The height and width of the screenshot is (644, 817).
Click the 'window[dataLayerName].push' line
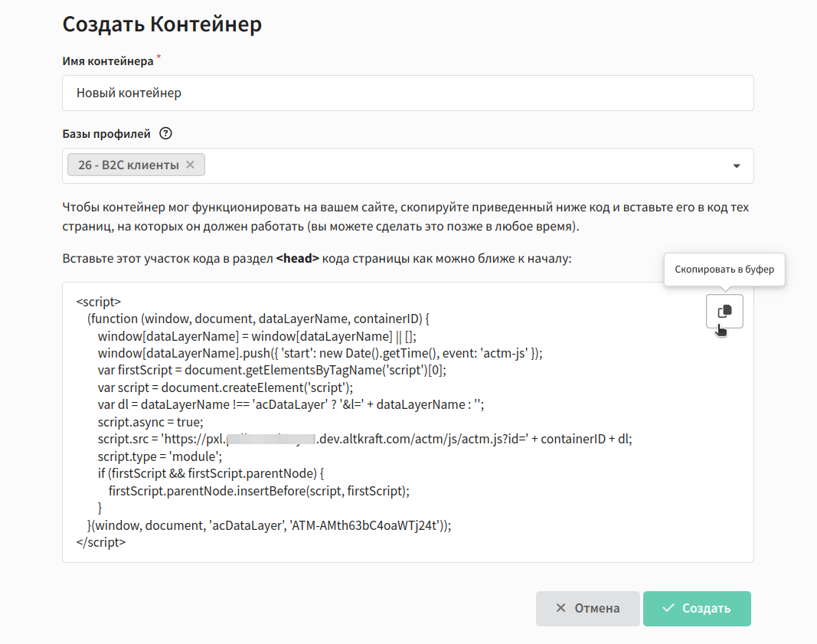(320, 353)
